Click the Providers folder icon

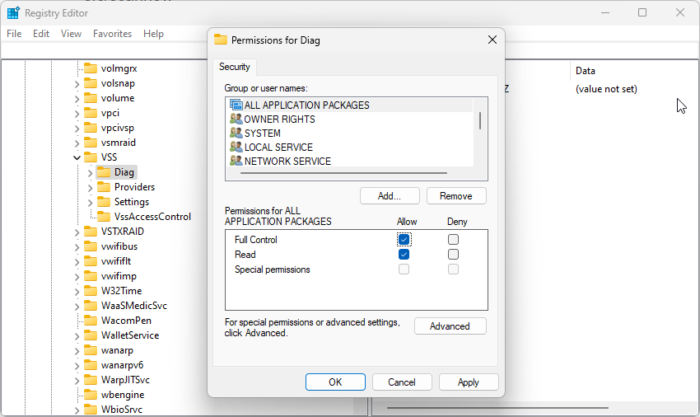pyautogui.click(x=103, y=187)
